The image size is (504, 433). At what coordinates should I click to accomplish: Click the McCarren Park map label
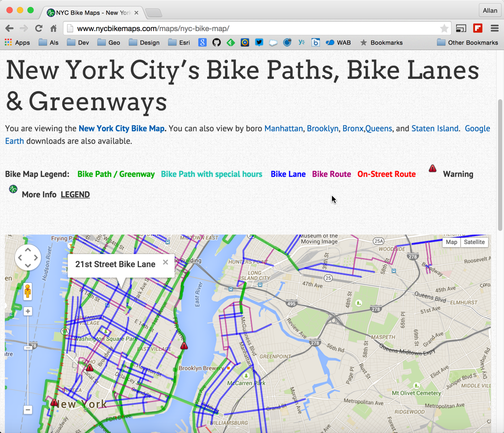246,383
